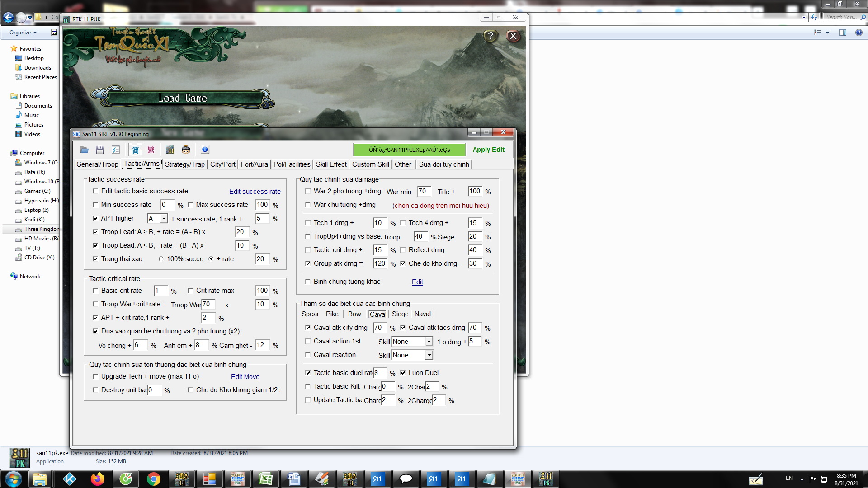This screenshot has width=868, height=488.
Task: Open the blue info icon
Action: pos(205,150)
